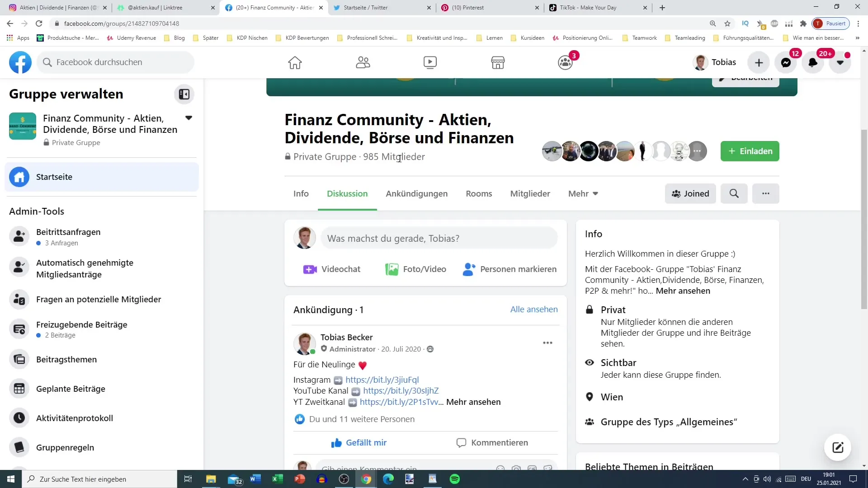Open Tobias profile from top bar
Screen dimensions: 868x488
click(x=715, y=62)
